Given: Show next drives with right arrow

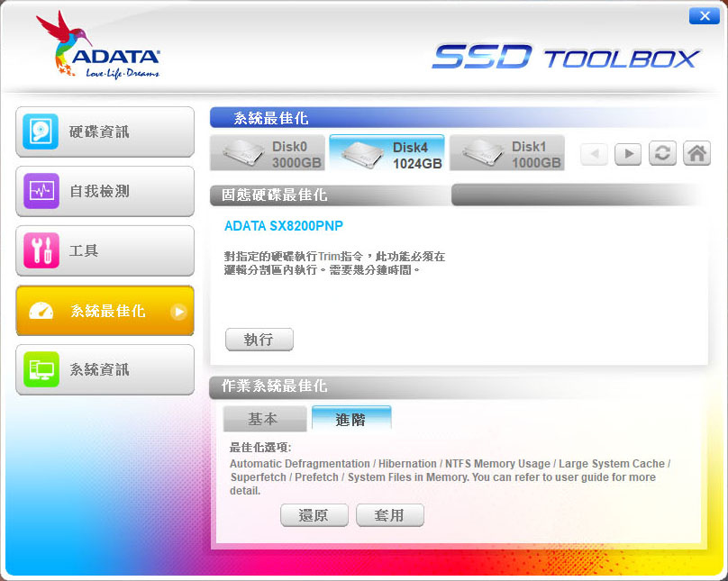Looking at the screenshot, I should coord(628,154).
